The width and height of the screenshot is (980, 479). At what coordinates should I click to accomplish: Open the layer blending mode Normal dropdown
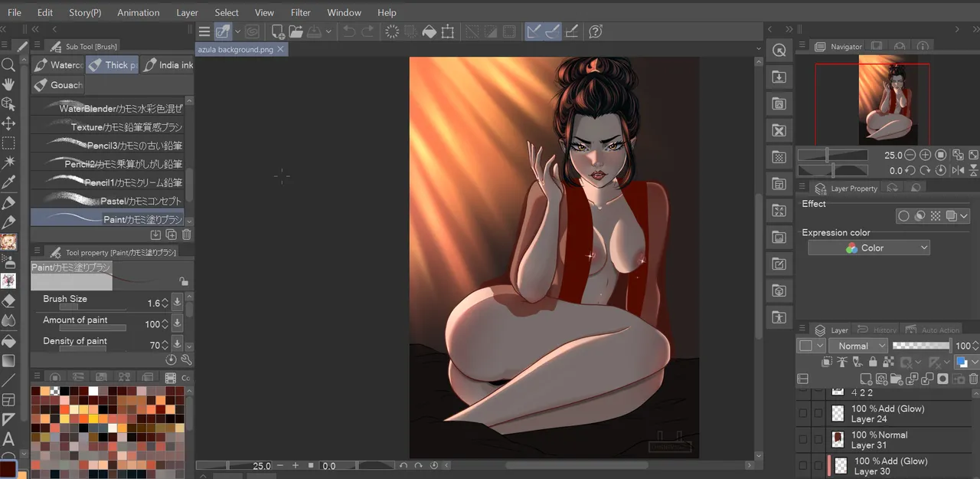858,346
